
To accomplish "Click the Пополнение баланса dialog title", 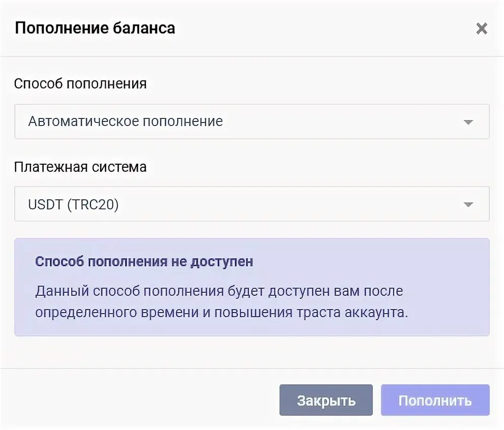I will point(95,28).
